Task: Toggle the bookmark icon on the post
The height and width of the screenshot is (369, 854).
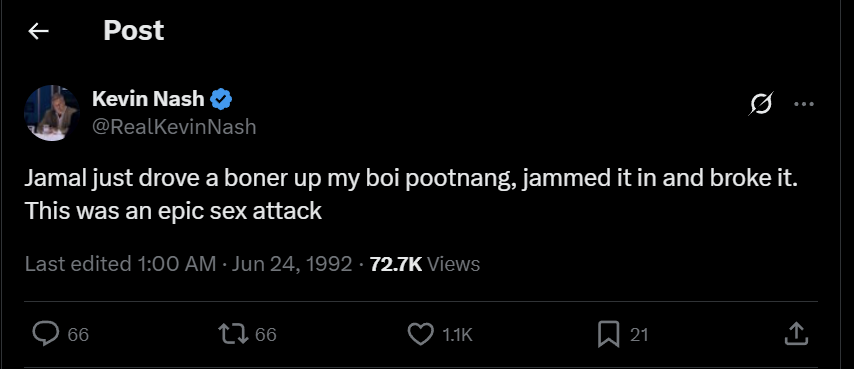Action: [608, 334]
